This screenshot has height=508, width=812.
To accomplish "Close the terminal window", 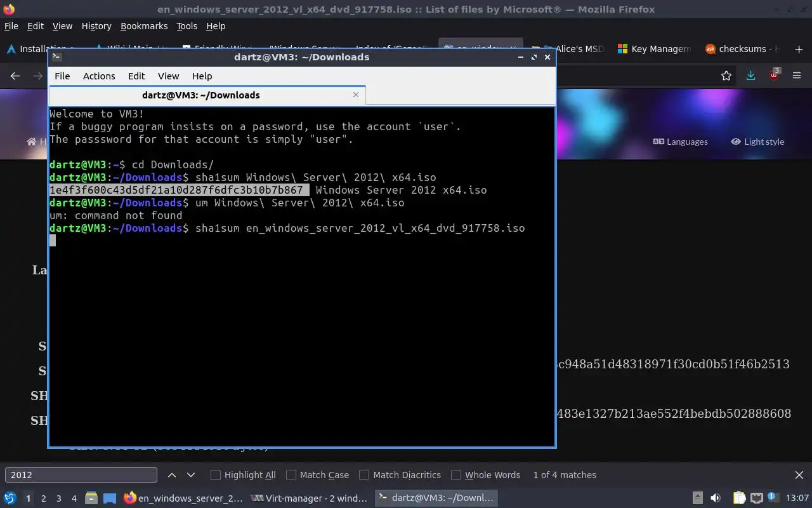I will click(547, 57).
